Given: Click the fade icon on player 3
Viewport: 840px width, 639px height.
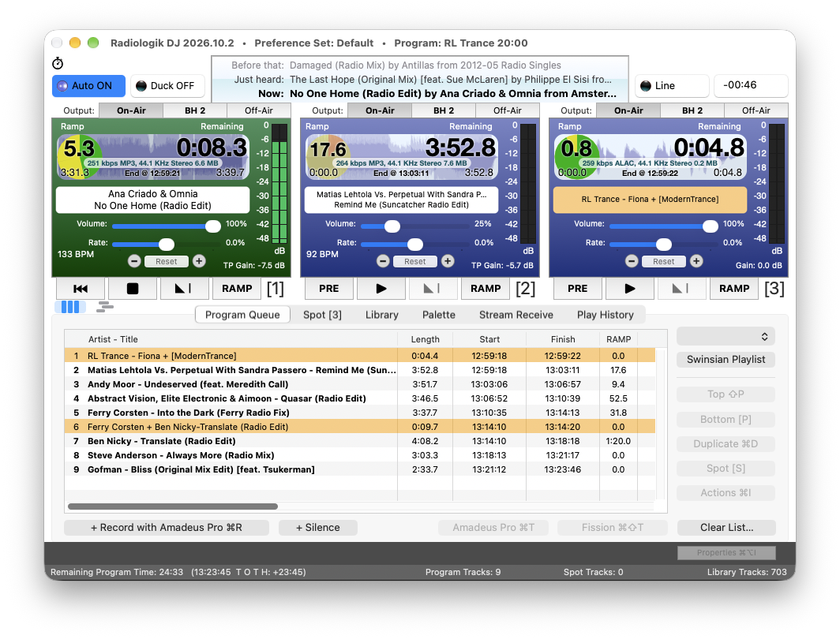Looking at the screenshot, I should [x=681, y=289].
